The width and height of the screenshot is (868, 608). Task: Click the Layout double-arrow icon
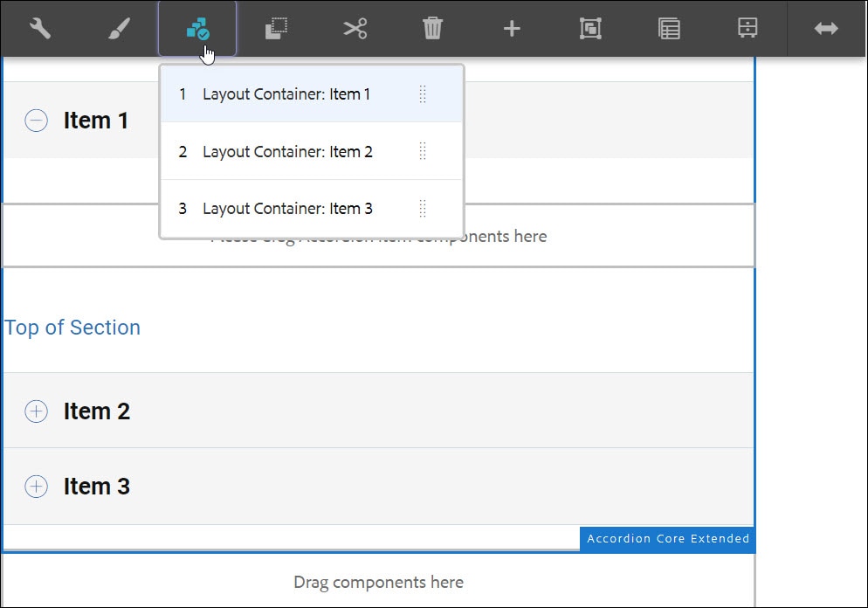click(826, 28)
